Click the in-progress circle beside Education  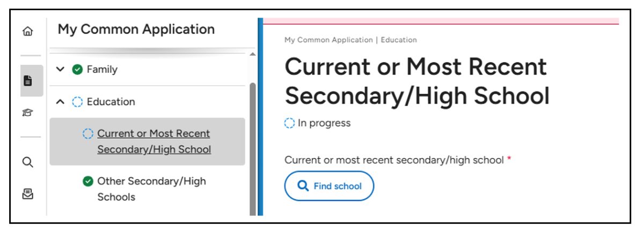(x=77, y=102)
